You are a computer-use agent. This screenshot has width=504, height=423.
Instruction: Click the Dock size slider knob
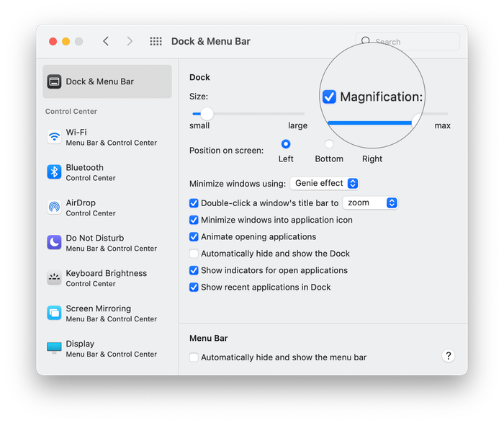[207, 114]
